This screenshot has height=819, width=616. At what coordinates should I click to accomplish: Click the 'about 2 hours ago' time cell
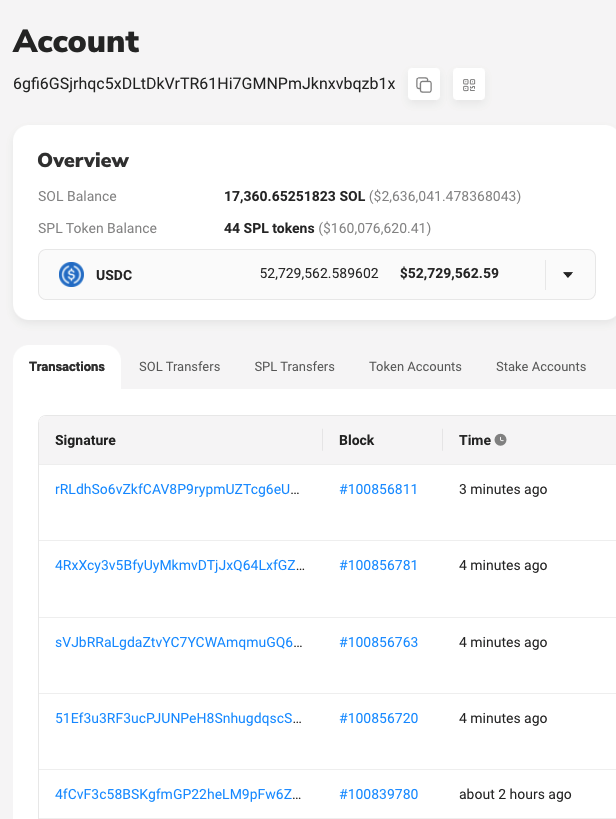515,794
